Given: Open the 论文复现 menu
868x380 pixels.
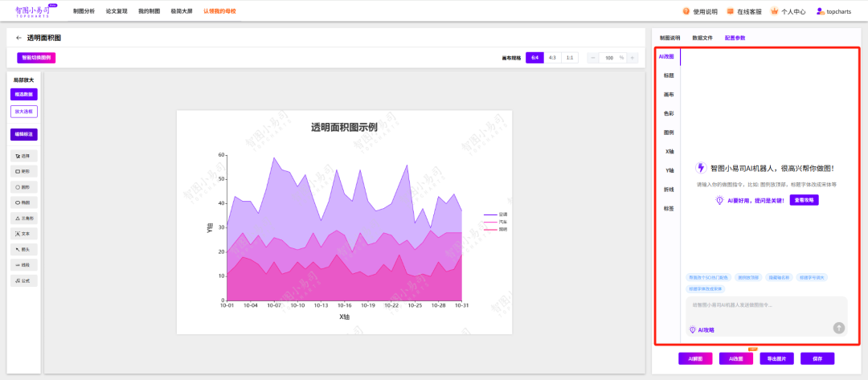Looking at the screenshot, I should 117,11.
